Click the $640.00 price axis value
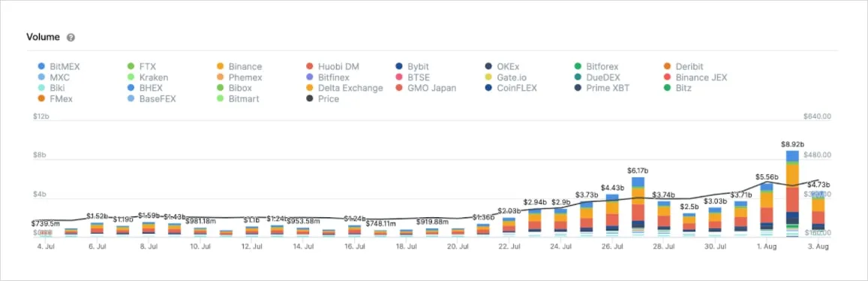The width and height of the screenshot is (868, 281). tap(817, 117)
